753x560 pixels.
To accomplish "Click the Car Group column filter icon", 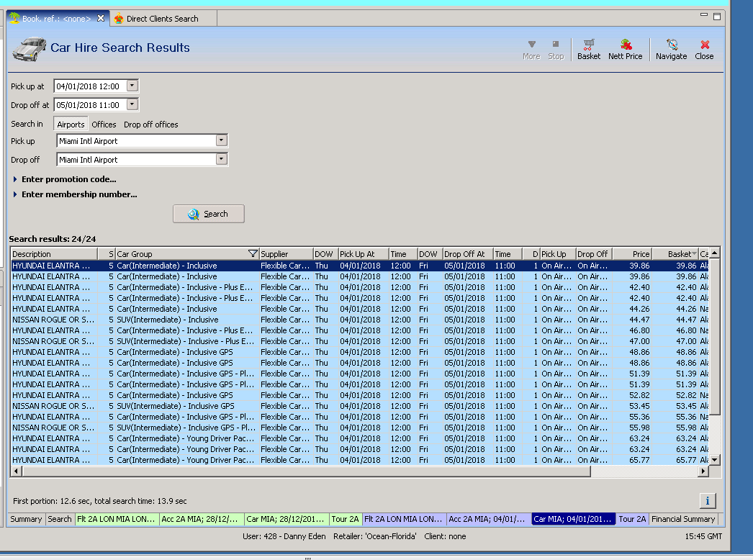I will point(252,254).
